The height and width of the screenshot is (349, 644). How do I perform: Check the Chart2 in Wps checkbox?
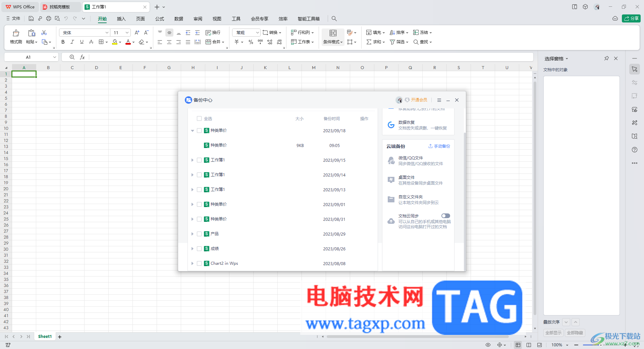click(199, 263)
